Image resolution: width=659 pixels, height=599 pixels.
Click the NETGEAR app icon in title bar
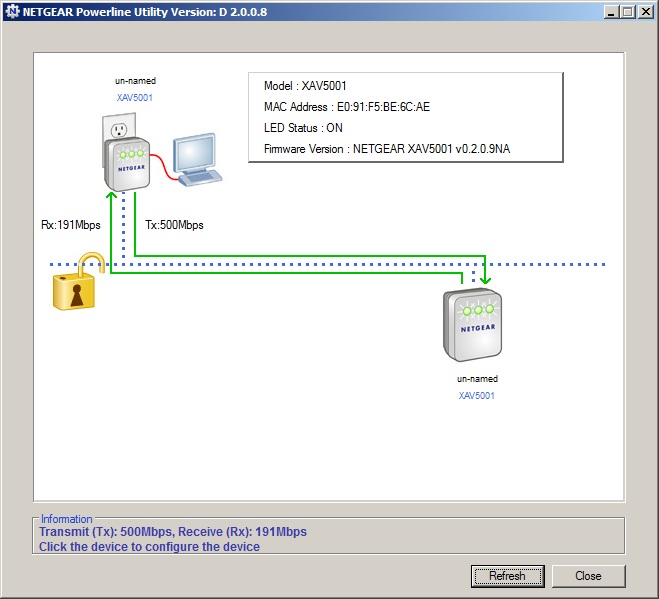point(13,11)
